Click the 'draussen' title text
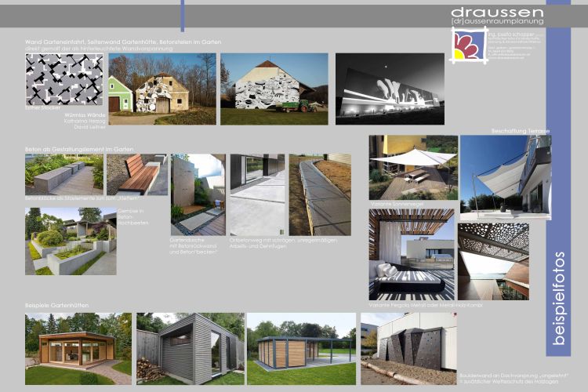 (x=496, y=13)
